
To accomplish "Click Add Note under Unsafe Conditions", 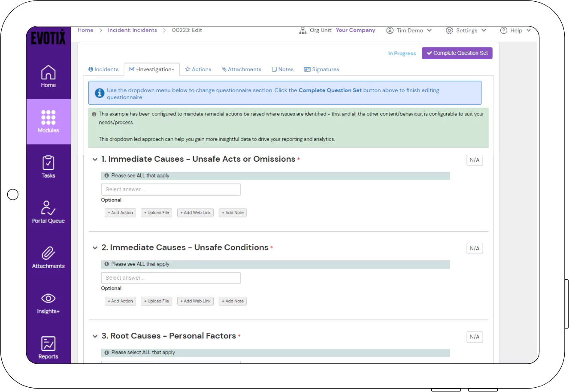I will pyautogui.click(x=233, y=301).
